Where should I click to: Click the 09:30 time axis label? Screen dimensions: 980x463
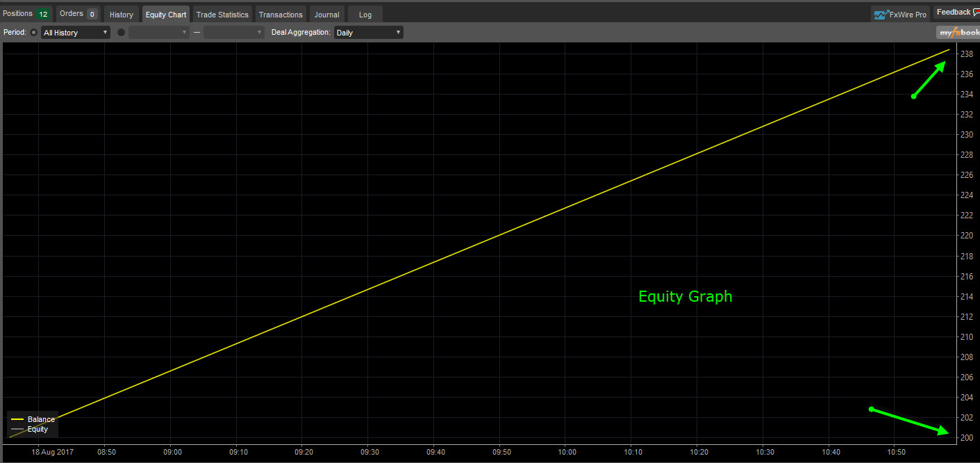(x=369, y=452)
